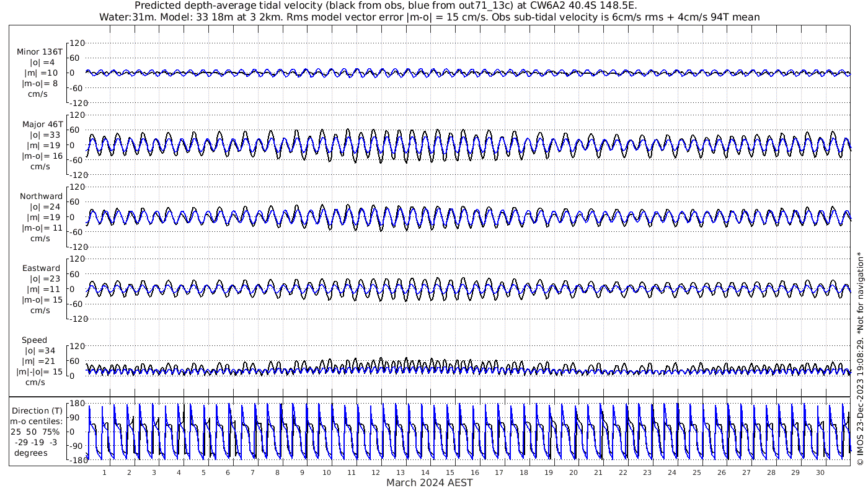Select the "Minor 136T" panel label
The width and height of the screenshot is (868, 496).
tap(40, 52)
